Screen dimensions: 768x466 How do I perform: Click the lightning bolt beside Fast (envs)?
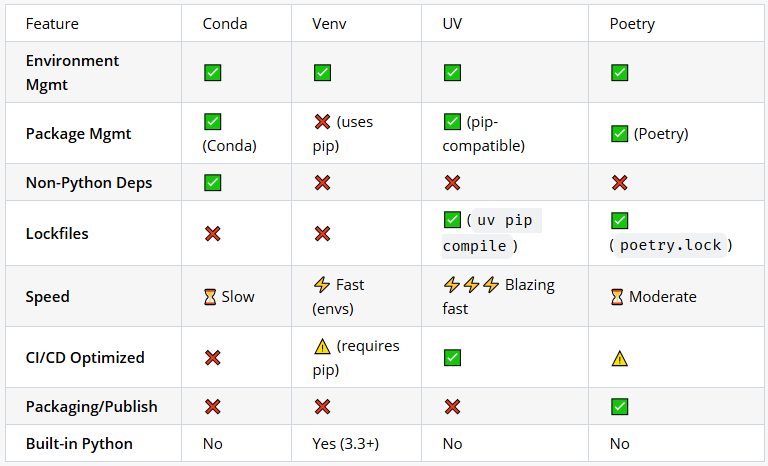[x=322, y=285]
